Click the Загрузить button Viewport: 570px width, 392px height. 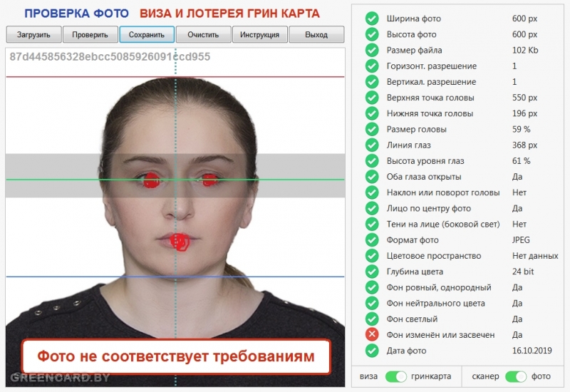[x=33, y=34]
